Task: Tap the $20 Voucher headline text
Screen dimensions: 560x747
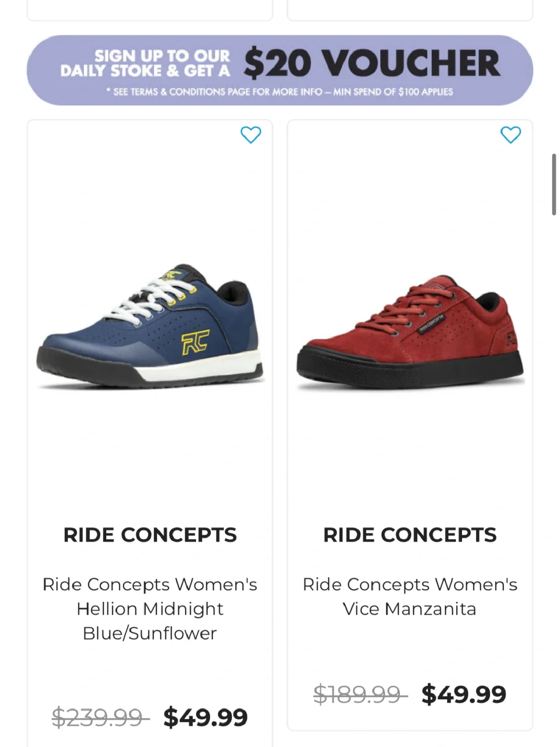Action: click(x=372, y=63)
